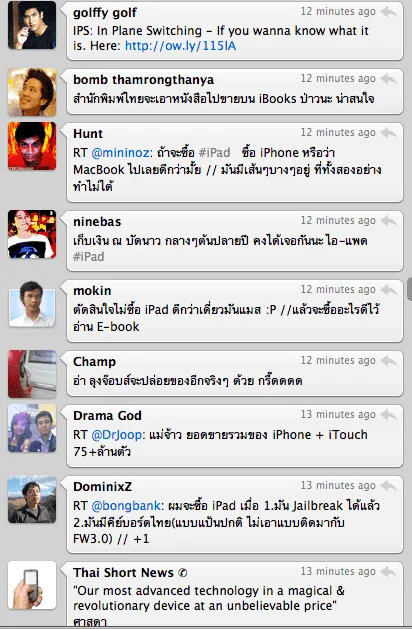Hit the reply arrow on mokin's tweet

pyautogui.click(x=389, y=290)
